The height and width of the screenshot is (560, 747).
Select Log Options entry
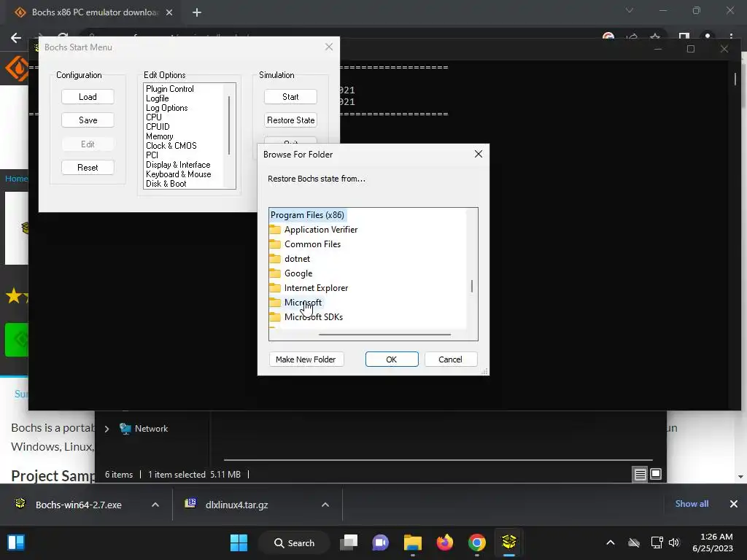click(x=167, y=108)
